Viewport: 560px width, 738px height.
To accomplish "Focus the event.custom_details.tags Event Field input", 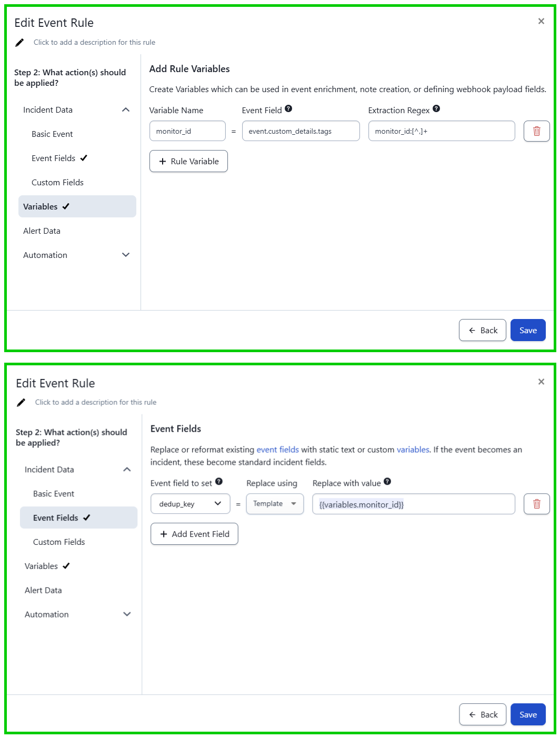I will 301,131.
